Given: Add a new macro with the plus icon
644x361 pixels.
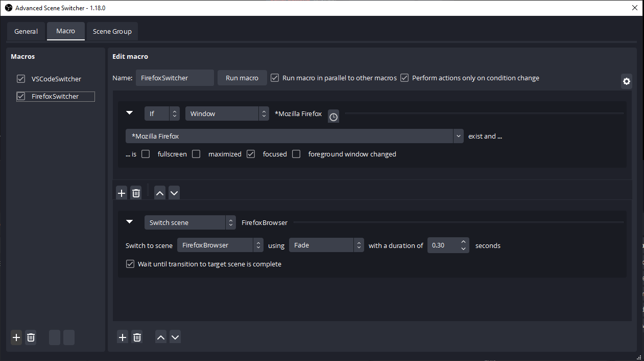Looking at the screenshot, I should (16, 337).
